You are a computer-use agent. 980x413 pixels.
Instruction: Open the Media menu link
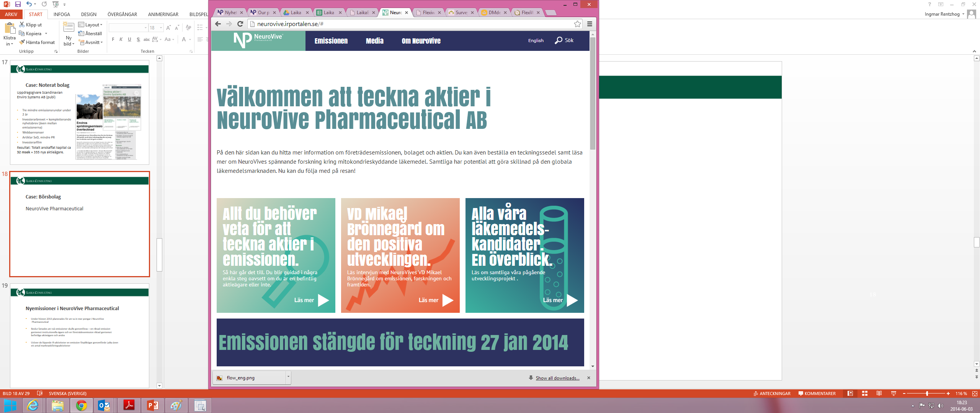(x=375, y=41)
